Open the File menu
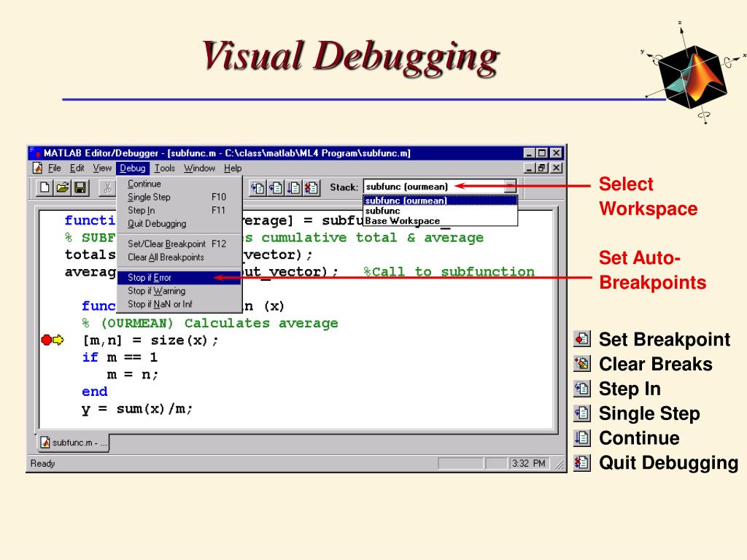 (x=54, y=168)
